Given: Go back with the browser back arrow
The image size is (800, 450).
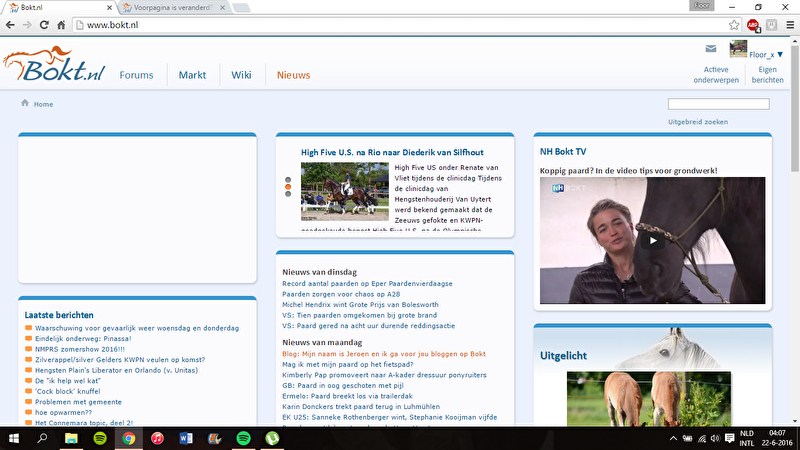Looking at the screenshot, I should pos(10,25).
